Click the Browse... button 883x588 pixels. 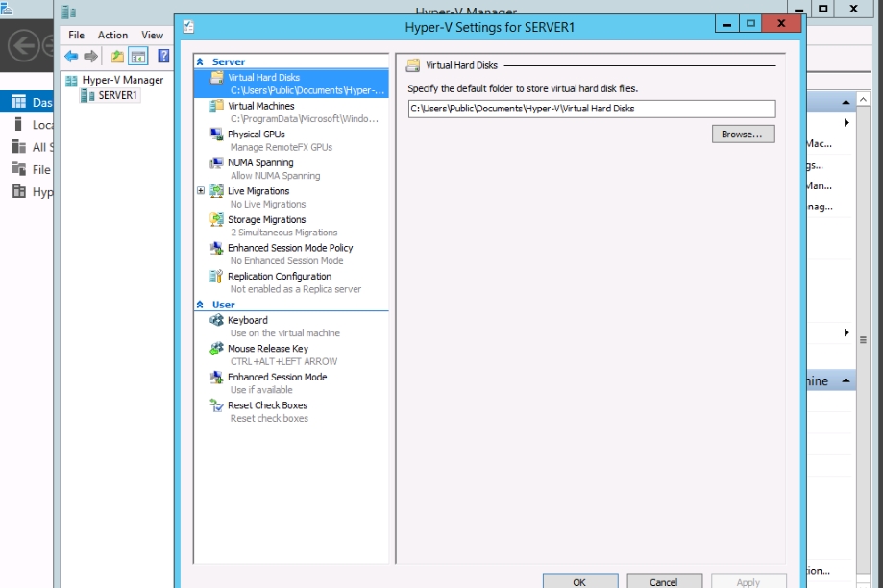[x=743, y=135]
